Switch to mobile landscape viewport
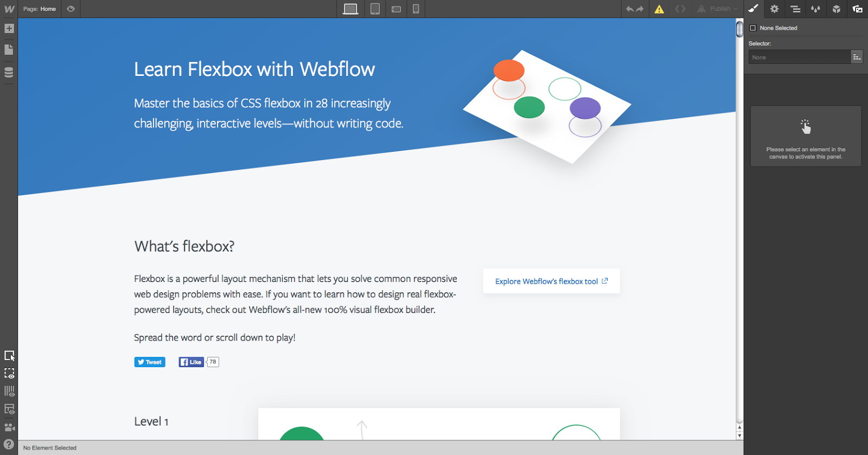 pos(396,9)
